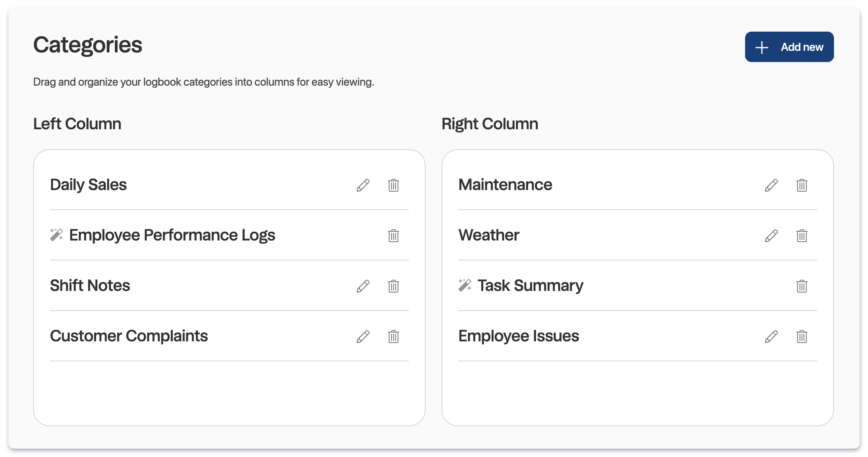Select the Daily Sales category row
This screenshot has width=868, height=457.
point(180,185)
